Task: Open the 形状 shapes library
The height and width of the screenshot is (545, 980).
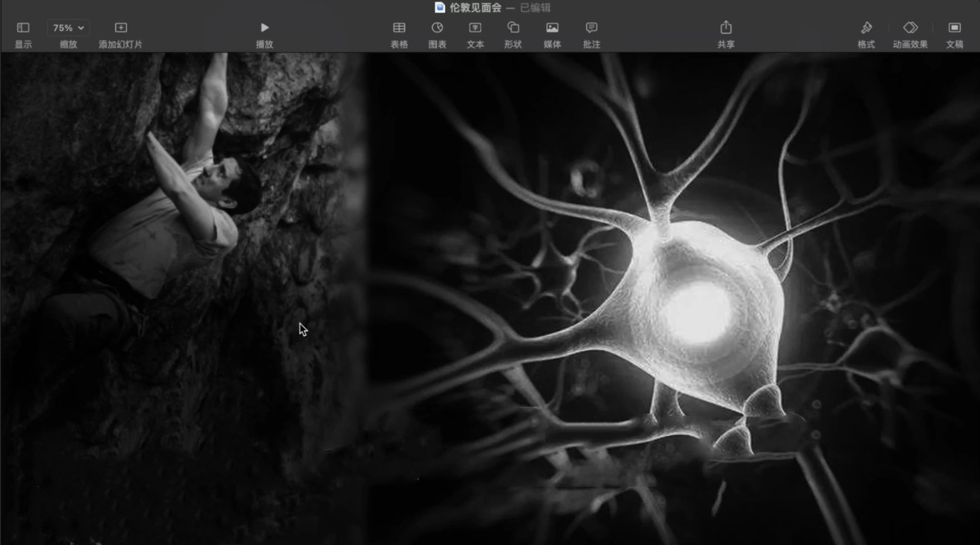Action: [x=513, y=28]
